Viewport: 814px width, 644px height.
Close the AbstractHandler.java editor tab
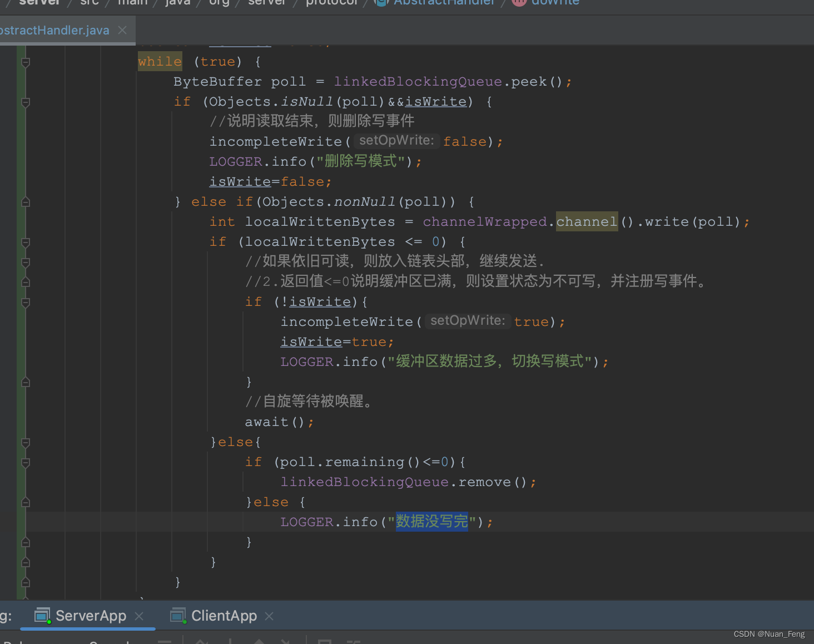[122, 30]
